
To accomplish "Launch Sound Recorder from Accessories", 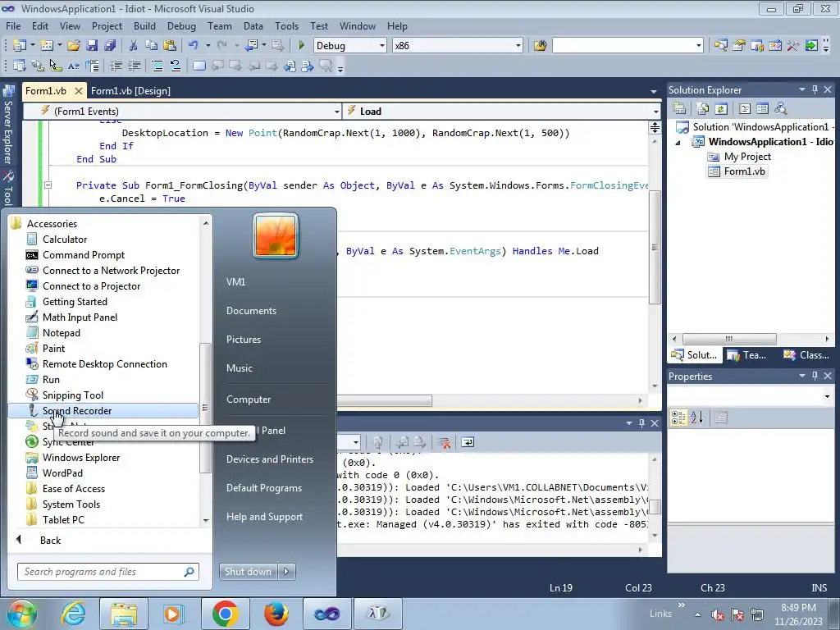I will click(103, 411).
